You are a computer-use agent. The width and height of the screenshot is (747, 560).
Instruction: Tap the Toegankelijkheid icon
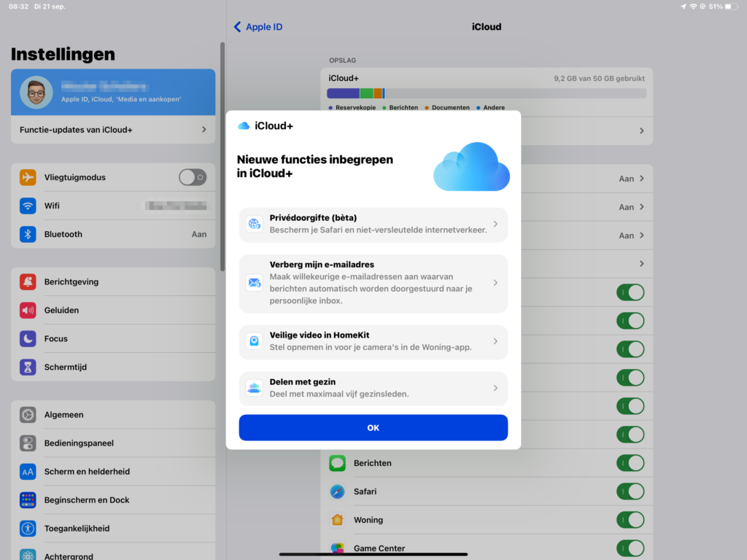pyautogui.click(x=28, y=529)
